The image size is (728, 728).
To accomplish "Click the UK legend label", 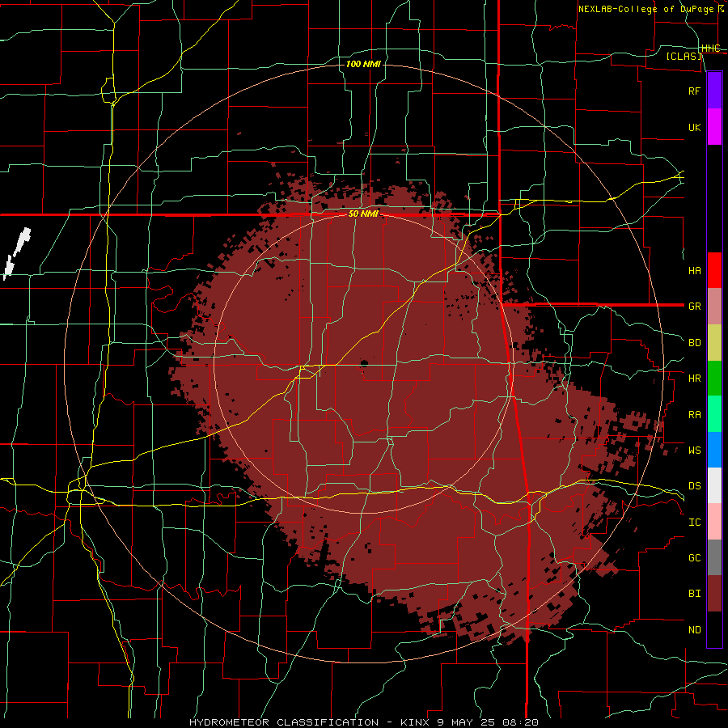I will click(694, 127).
